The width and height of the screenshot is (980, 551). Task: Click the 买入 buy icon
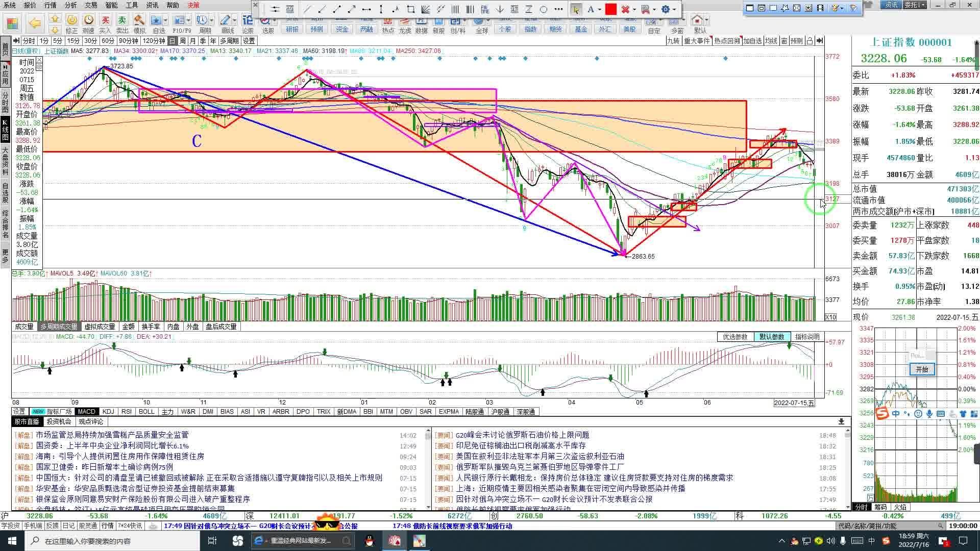click(105, 20)
